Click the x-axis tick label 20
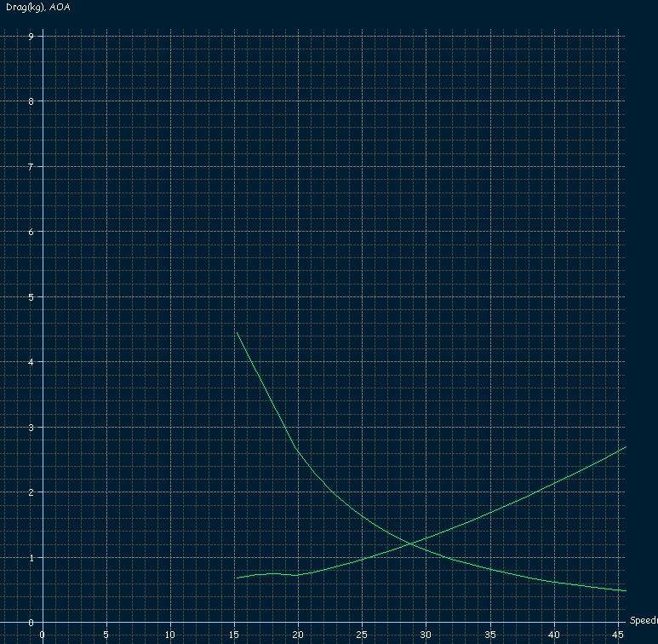The image size is (658, 644). (298, 635)
